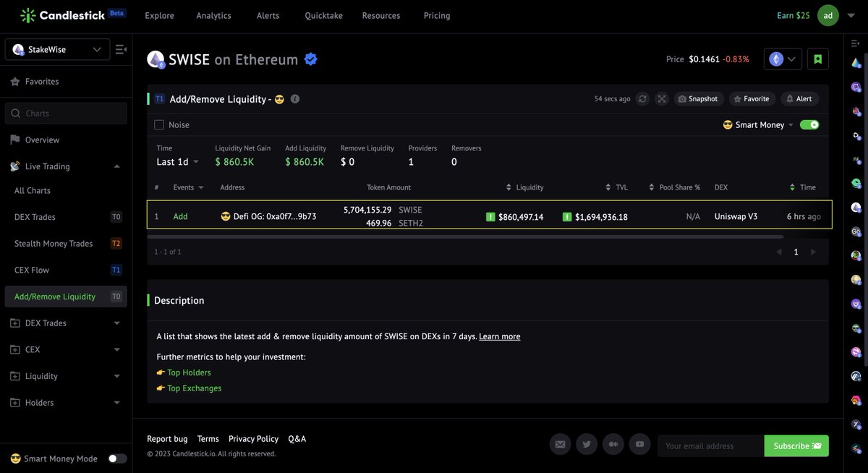This screenshot has height=473, width=868.
Task: Go to next table page arrow
Action: click(813, 252)
